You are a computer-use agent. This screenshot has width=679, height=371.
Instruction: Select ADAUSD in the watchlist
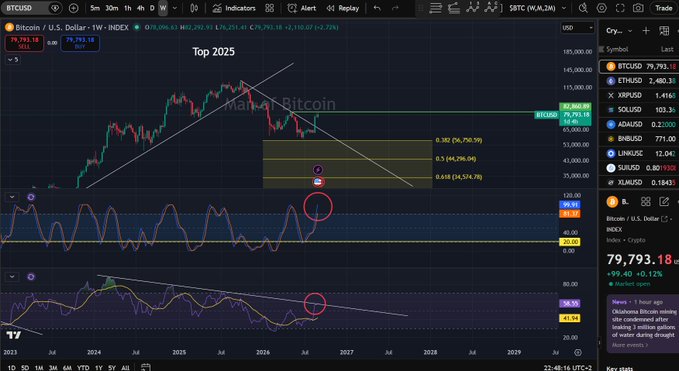point(639,124)
